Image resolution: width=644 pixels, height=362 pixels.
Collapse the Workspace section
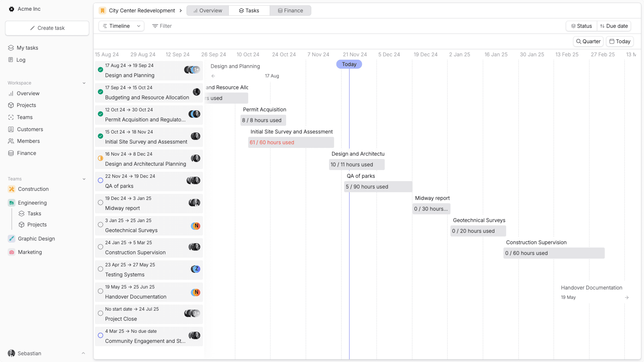84,83
